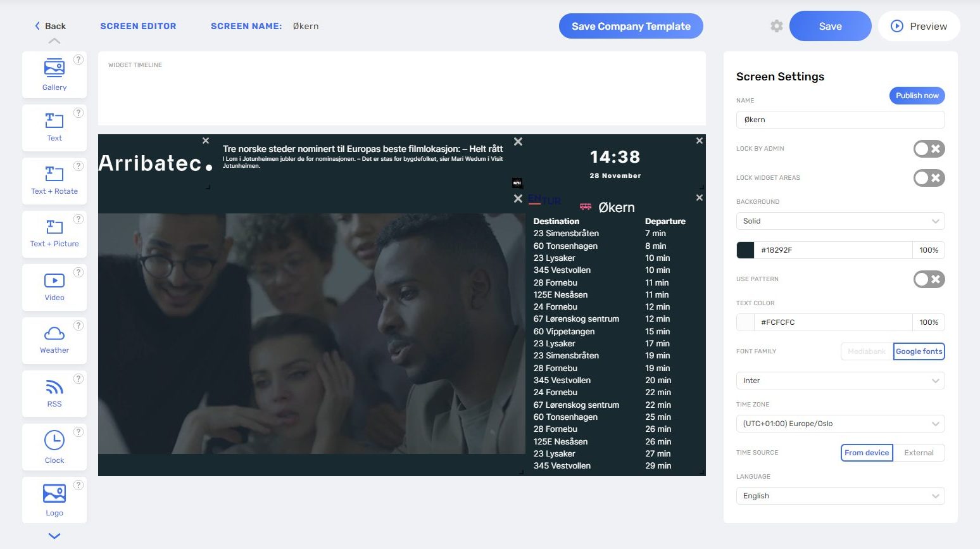Click the 14:38 clock display
This screenshot has height=549, width=980.
point(615,157)
